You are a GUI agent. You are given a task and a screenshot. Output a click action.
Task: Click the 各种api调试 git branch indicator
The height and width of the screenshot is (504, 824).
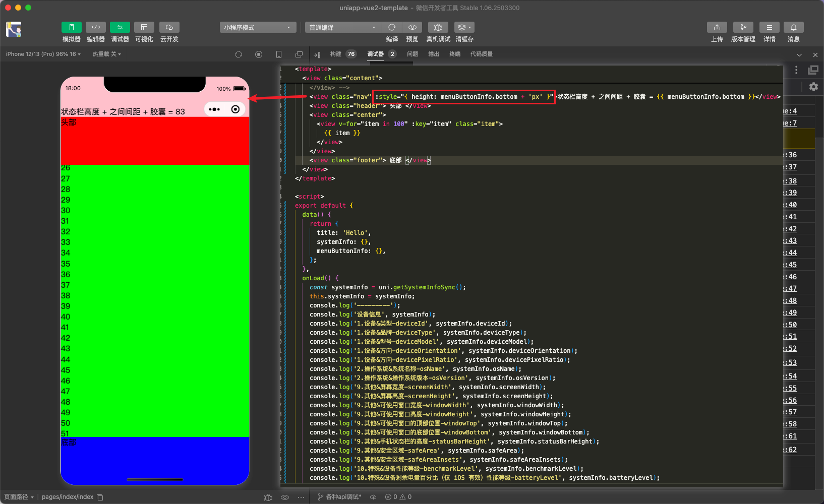point(339,497)
